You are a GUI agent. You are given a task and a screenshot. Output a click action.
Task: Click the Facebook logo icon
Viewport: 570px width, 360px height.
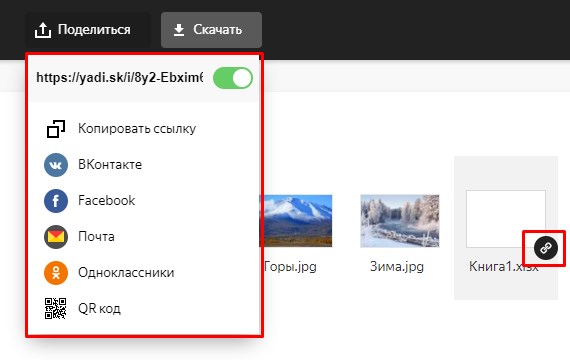tap(56, 201)
